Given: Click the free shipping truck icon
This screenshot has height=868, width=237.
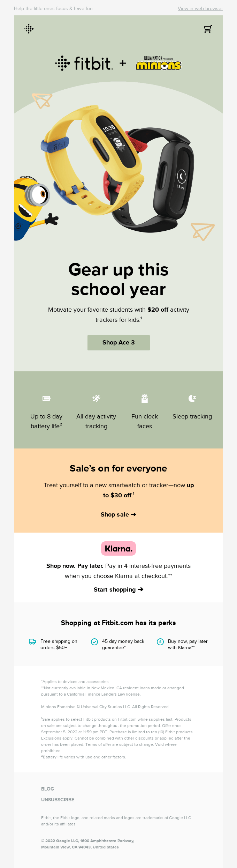Looking at the screenshot, I should 32,641.
